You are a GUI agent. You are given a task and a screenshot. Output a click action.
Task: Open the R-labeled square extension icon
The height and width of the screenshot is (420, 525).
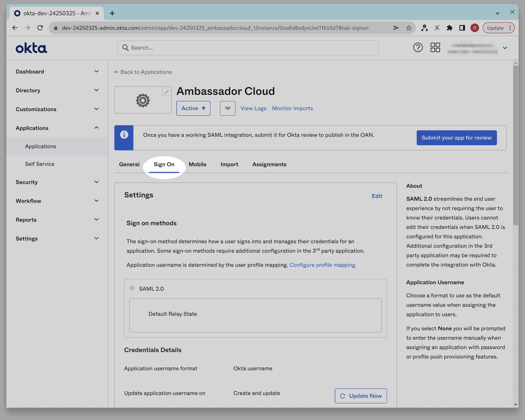[437, 28]
